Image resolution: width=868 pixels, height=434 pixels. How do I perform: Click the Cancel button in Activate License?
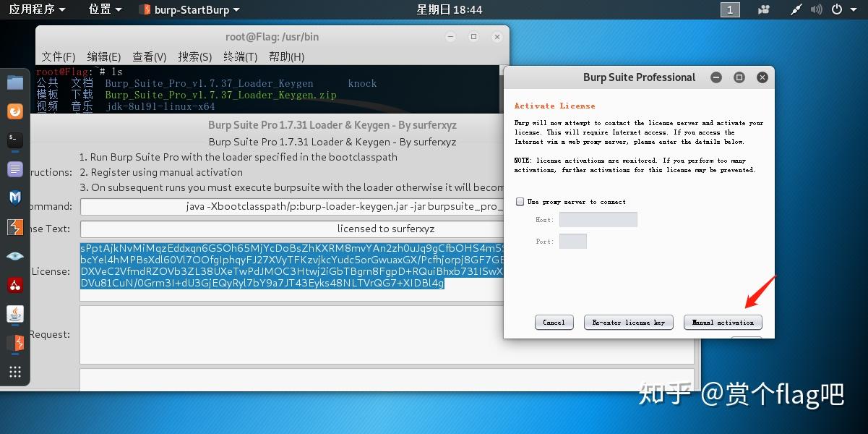(x=554, y=323)
